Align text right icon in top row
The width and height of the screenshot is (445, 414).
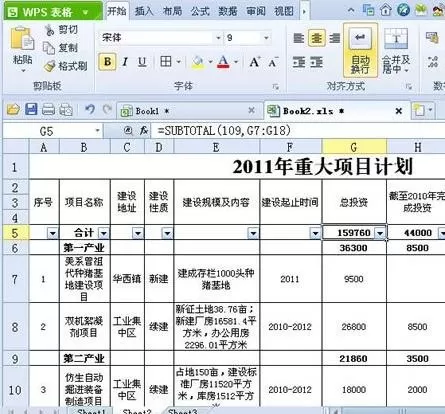click(x=334, y=38)
